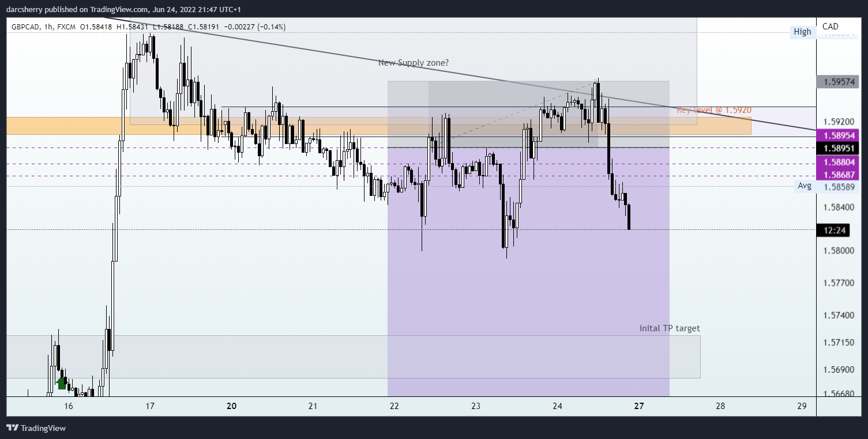Select the latest black candle at chart's right edge
Image resolution: width=868 pixels, height=439 pixels.
pyautogui.click(x=629, y=217)
